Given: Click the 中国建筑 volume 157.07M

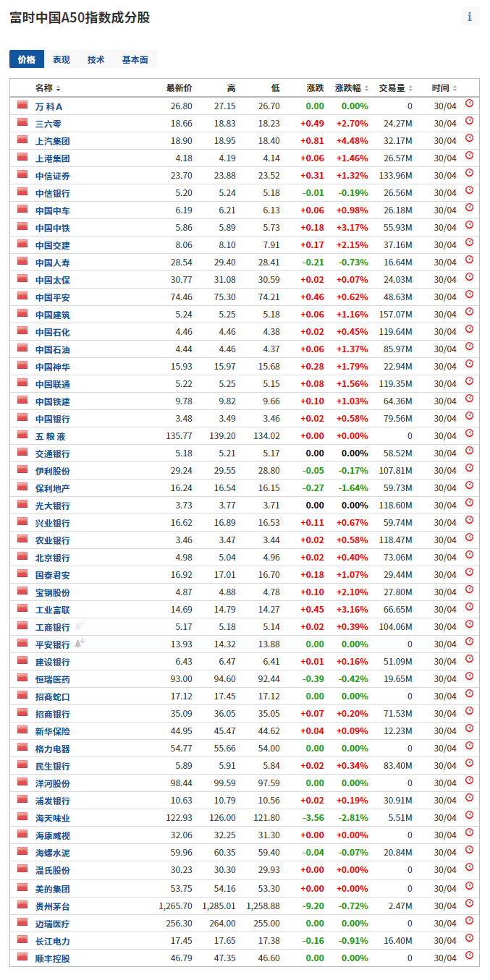Looking at the screenshot, I should [x=395, y=315].
